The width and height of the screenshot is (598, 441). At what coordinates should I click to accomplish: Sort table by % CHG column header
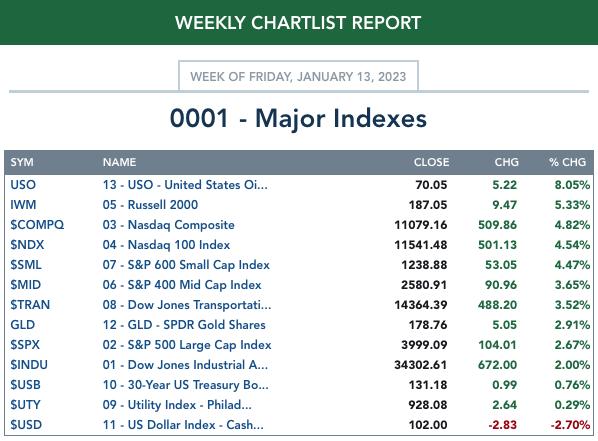tap(567, 162)
